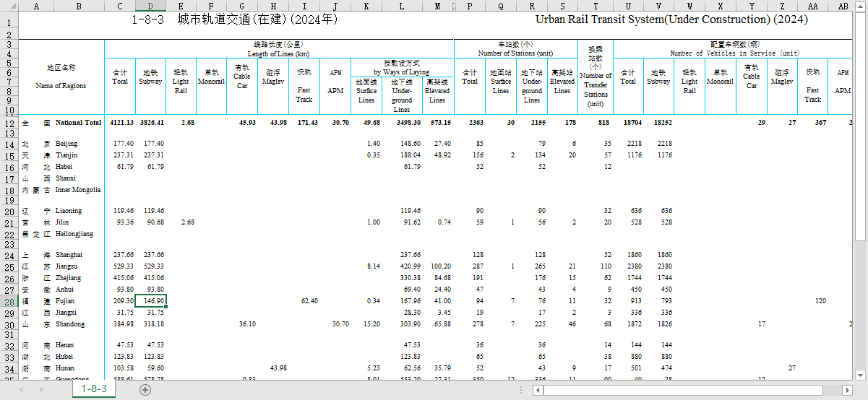Go to previous sheet tab arrow
The height and width of the screenshot is (400, 868).
[22, 390]
